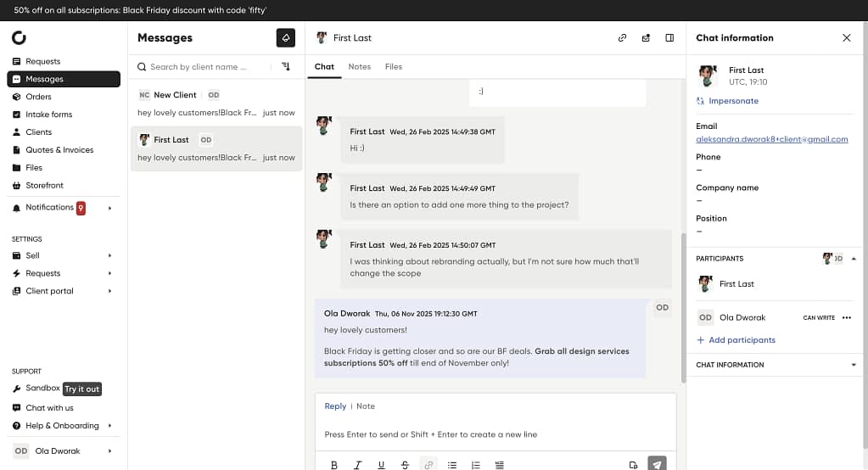Click the insert link icon in composer

tap(428, 465)
